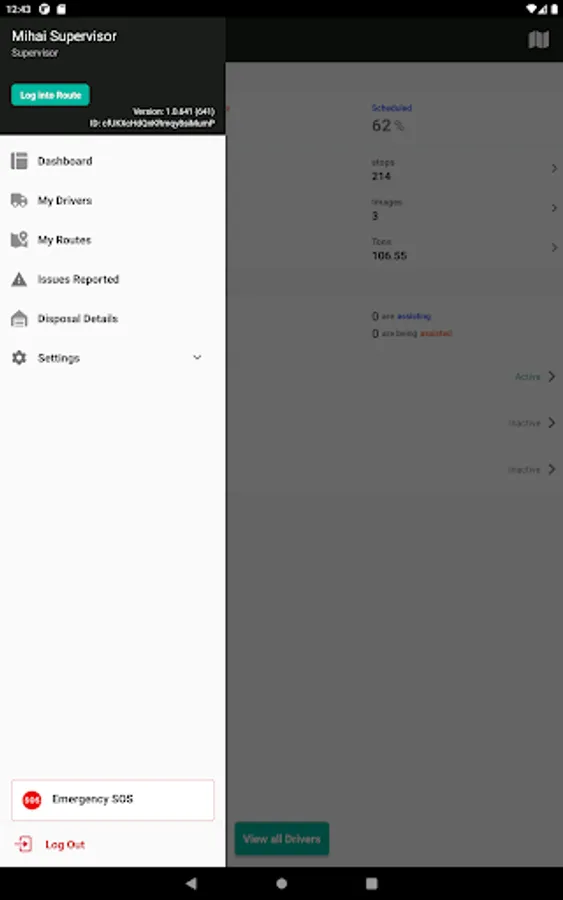Select Disposal Details menu label
This screenshot has width=563, height=900.
[x=77, y=319]
